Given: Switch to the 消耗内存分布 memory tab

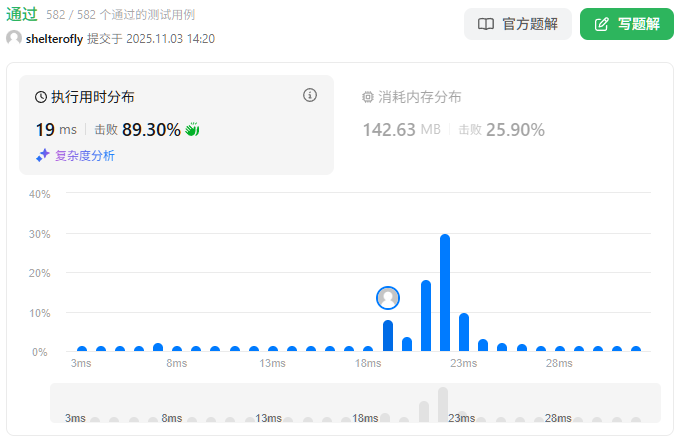Looking at the screenshot, I should (x=419, y=97).
